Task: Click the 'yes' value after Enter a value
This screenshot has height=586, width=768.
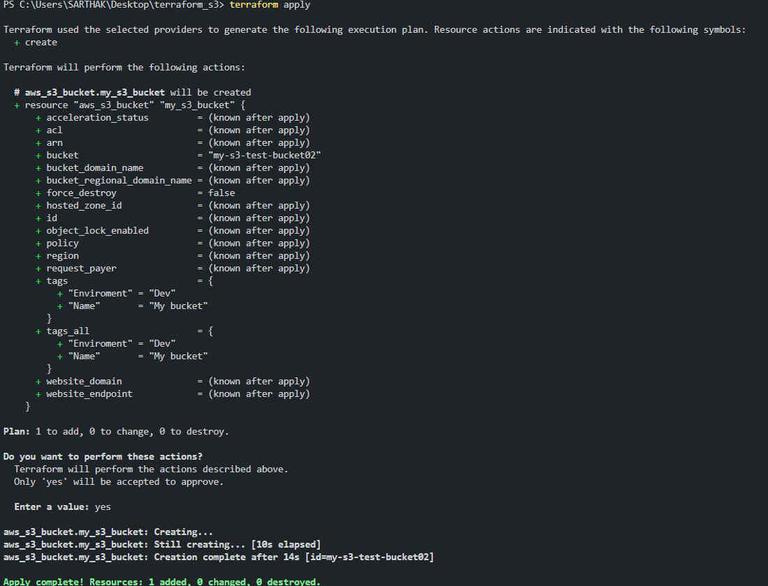Action: pyautogui.click(x=102, y=507)
